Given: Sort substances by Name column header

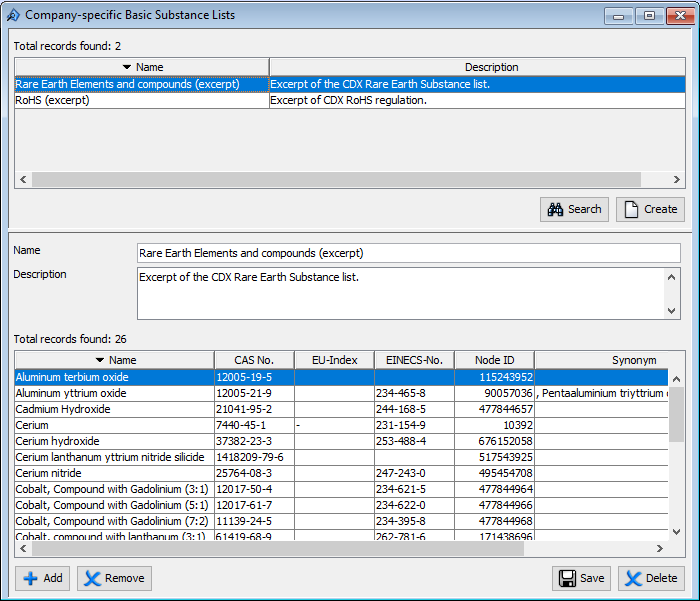Looking at the screenshot, I should [114, 360].
